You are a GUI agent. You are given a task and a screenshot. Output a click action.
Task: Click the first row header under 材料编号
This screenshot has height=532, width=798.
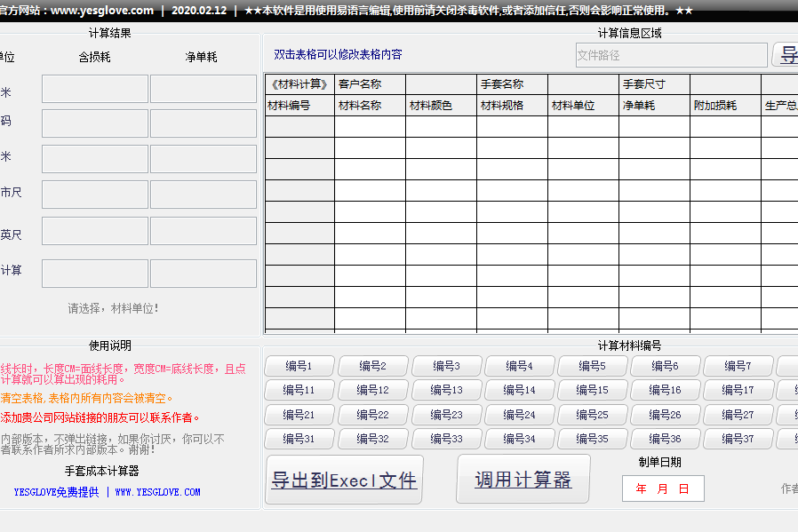coord(299,126)
